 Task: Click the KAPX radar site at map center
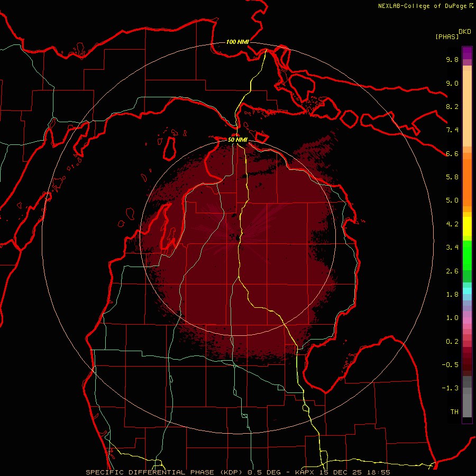(237, 238)
